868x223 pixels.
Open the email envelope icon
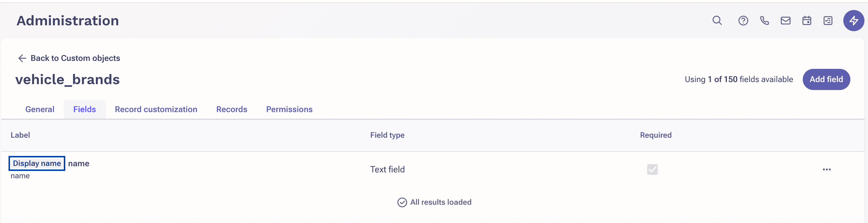785,21
